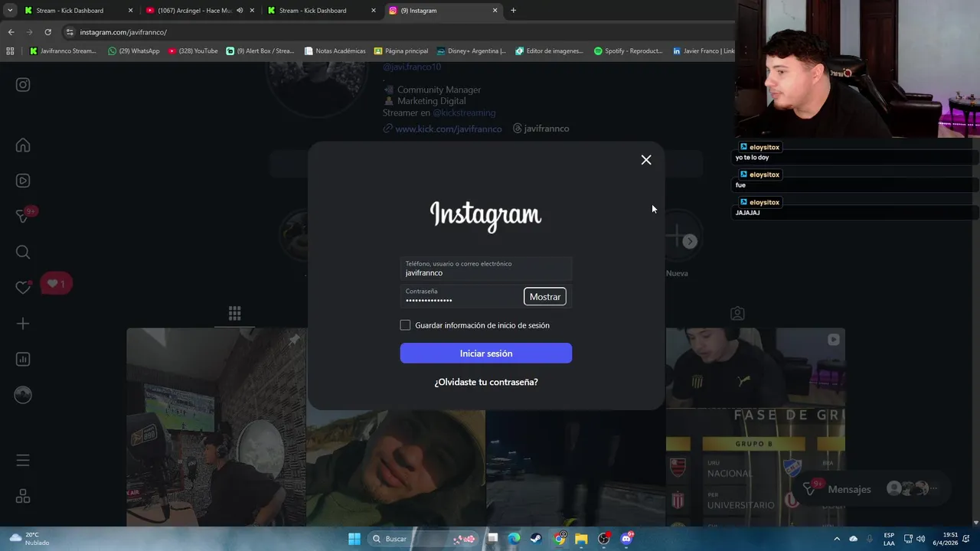Check Guardar información de inicio de sesión
This screenshot has height=551, width=980.
point(405,325)
